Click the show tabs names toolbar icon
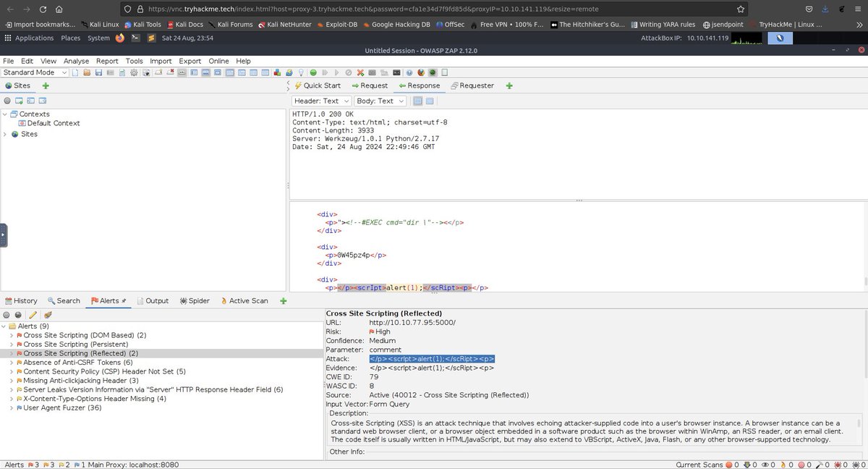Viewport: 868px width, 469px height. click(182, 72)
